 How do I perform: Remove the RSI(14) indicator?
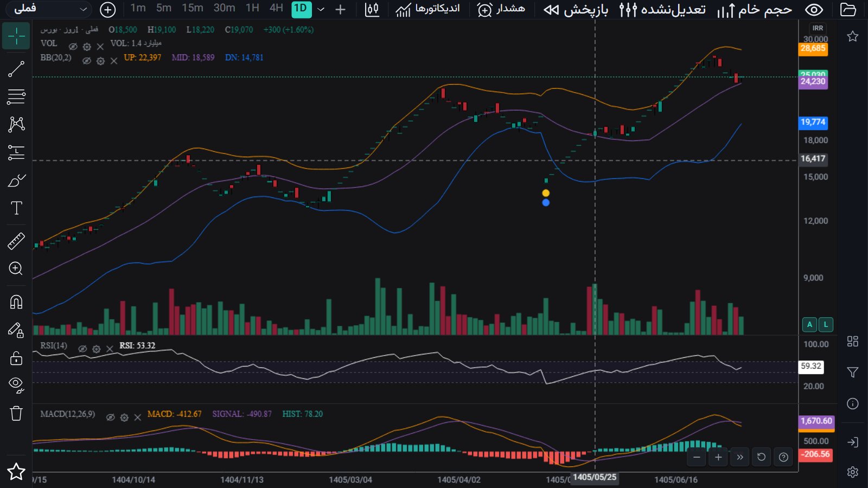click(x=110, y=349)
